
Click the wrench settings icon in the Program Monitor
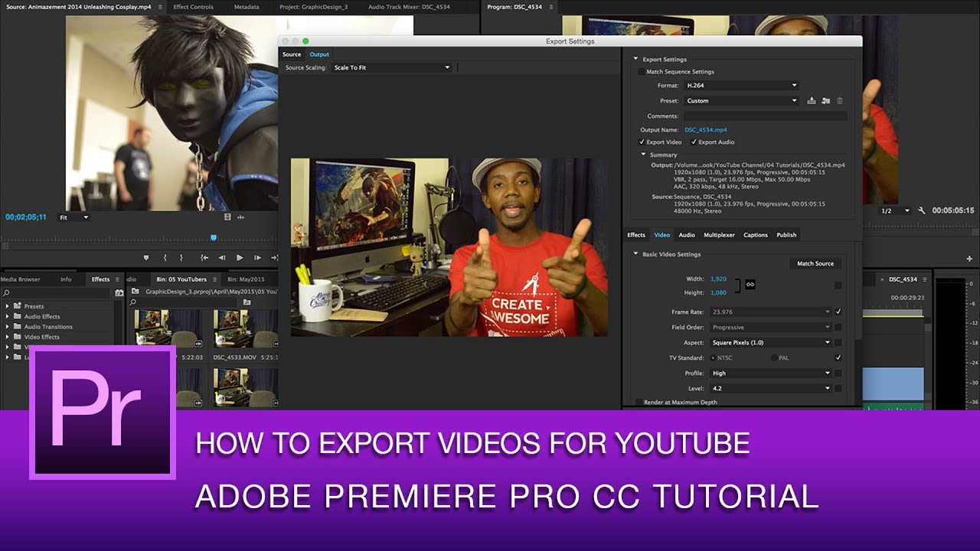[923, 210]
